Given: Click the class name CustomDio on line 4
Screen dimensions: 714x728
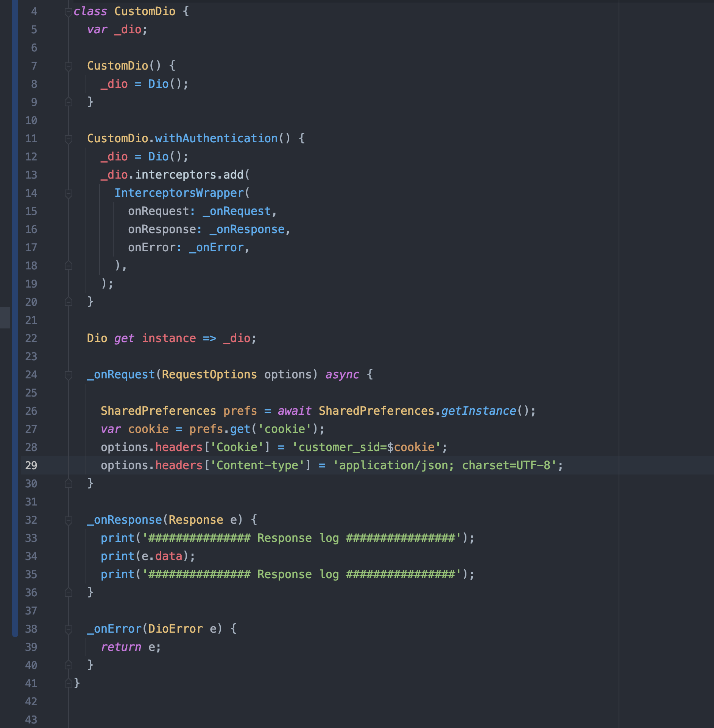Looking at the screenshot, I should pyautogui.click(x=145, y=11).
